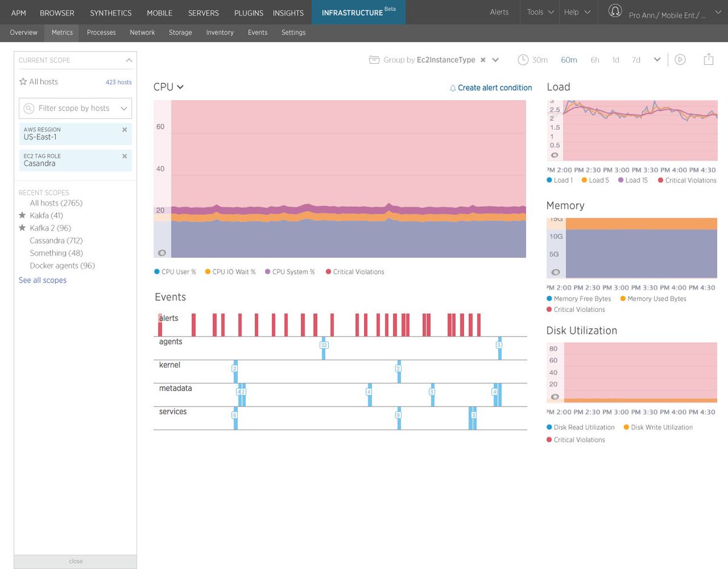Viewport: 728px width, 569px height.
Task: Select the 30m time range
Action: tap(540, 60)
